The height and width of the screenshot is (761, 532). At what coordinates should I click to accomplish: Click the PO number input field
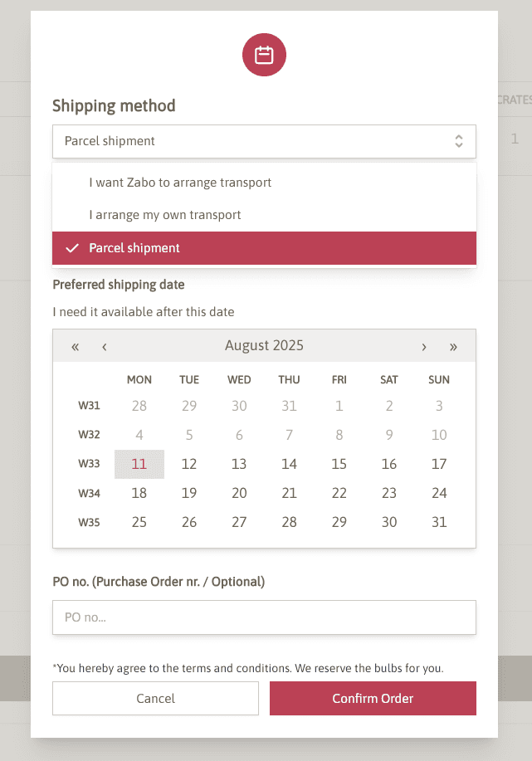[x=264, y=617]
